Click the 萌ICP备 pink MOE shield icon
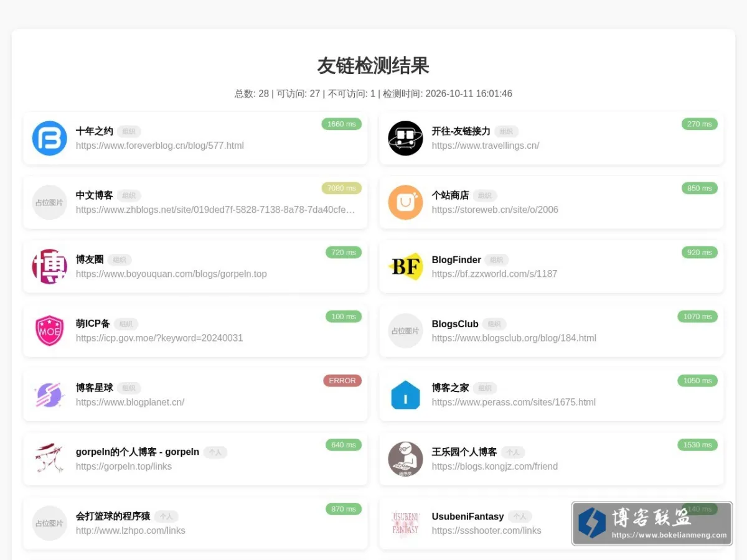Image resolution: width=747 pixels, height=560 pixels. click(x=49, y=330)
